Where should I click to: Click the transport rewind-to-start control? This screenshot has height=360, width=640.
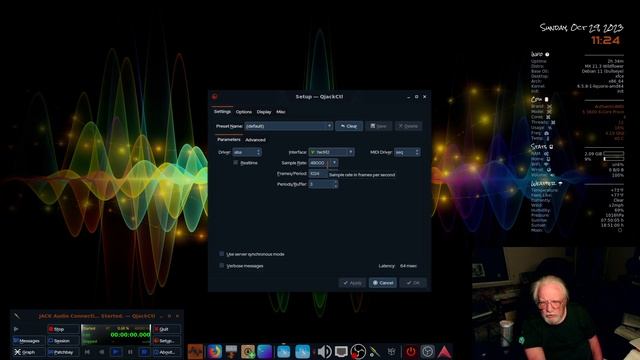[87, 352]
